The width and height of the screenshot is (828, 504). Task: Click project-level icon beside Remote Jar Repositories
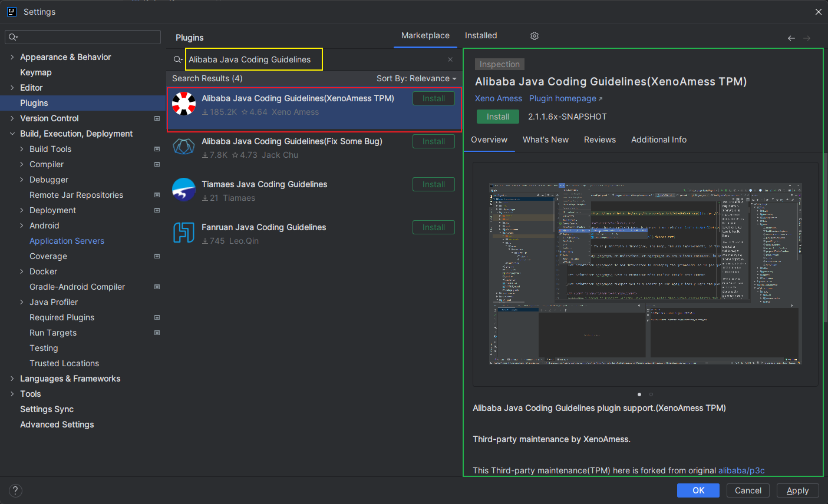[x=157, y=195]
